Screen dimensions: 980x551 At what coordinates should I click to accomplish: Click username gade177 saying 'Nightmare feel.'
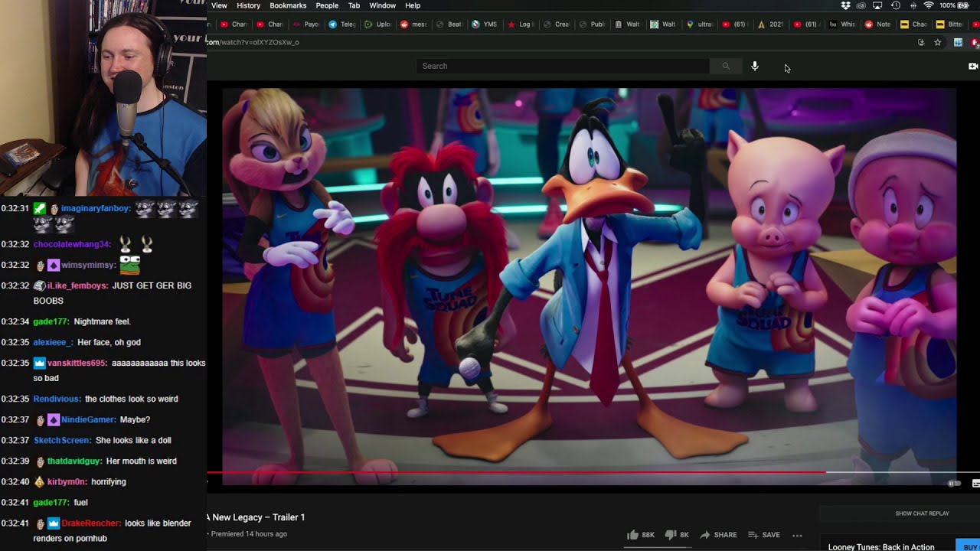51,321
